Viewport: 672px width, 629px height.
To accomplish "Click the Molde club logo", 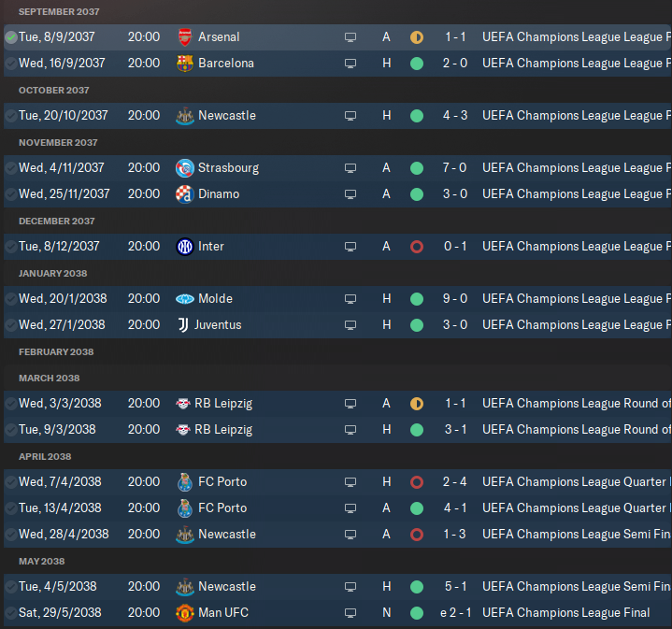I will pyautogui.click(x=185, y=299).
